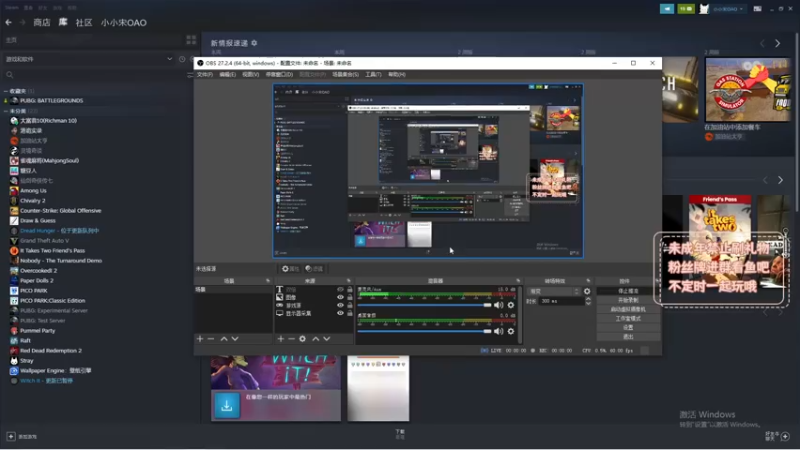Viewport: 800px width, 450px height.
Task: Adjust the microphone volume slider
Action: pos(424,305)
